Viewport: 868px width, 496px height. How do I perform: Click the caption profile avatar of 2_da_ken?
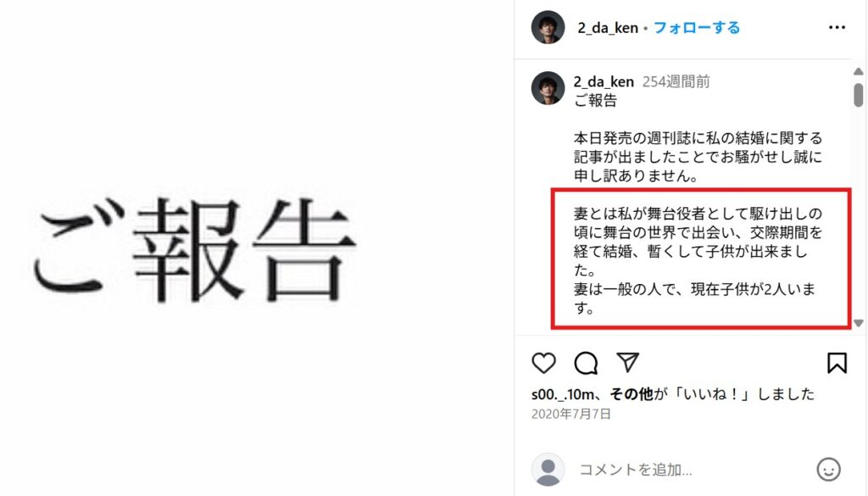click(x=548, y=88)
